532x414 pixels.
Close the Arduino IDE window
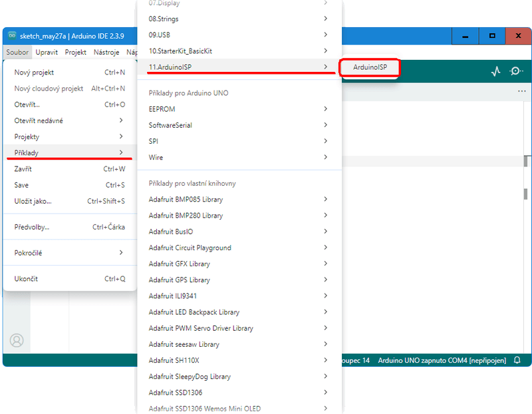(518, 36)
